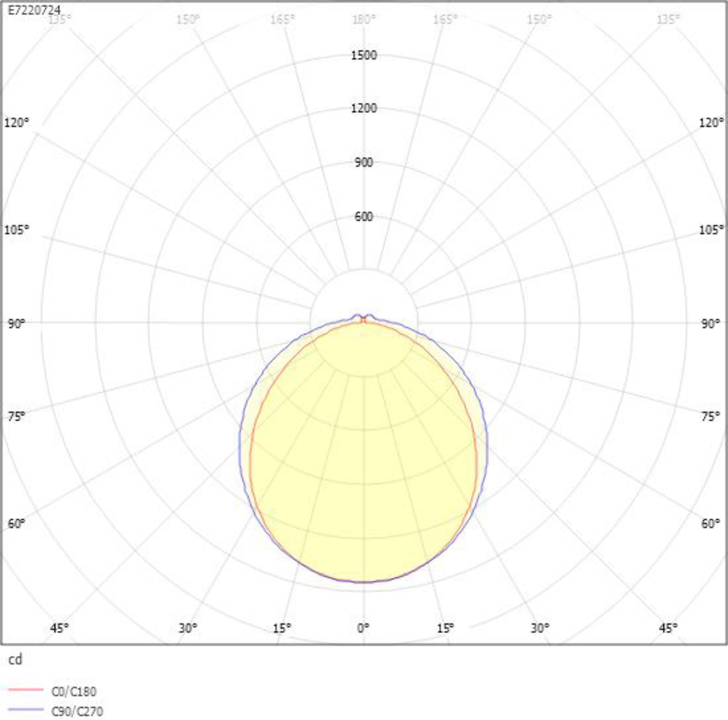Click the left 90° angle label
This screenshot has width=728, height=720.
tap(16, 324)
